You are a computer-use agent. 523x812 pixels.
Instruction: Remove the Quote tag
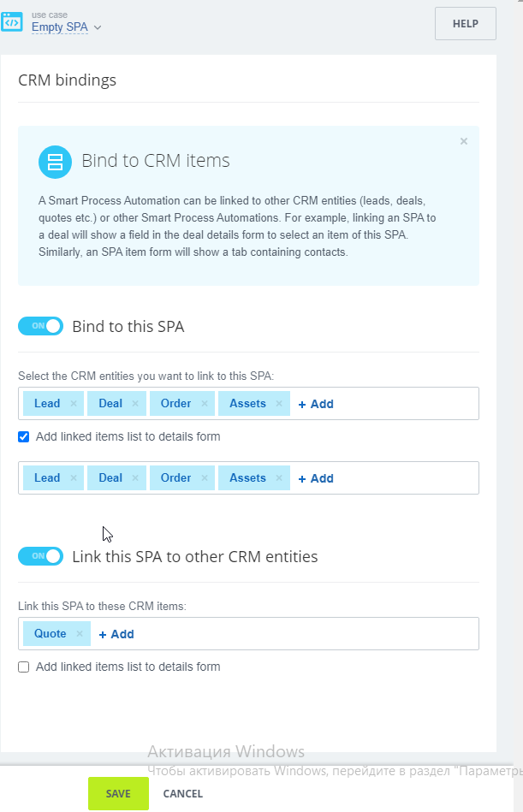pos(80,634)
